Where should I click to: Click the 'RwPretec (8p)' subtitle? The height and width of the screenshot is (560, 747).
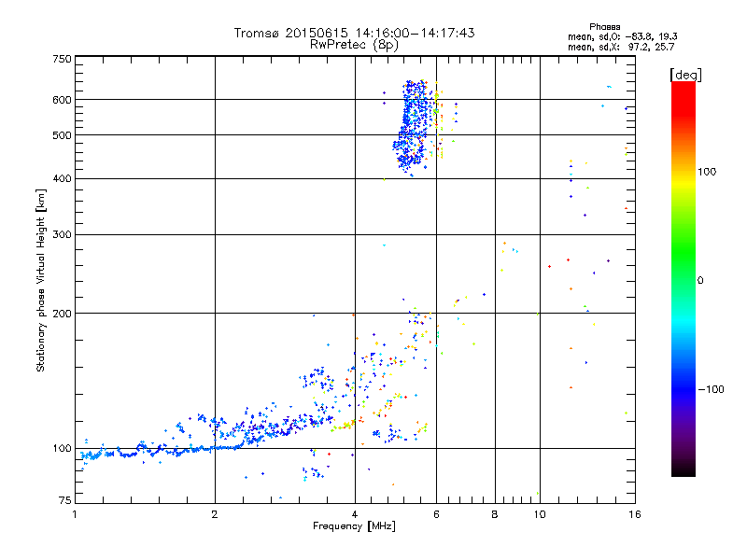coord(354,45)
